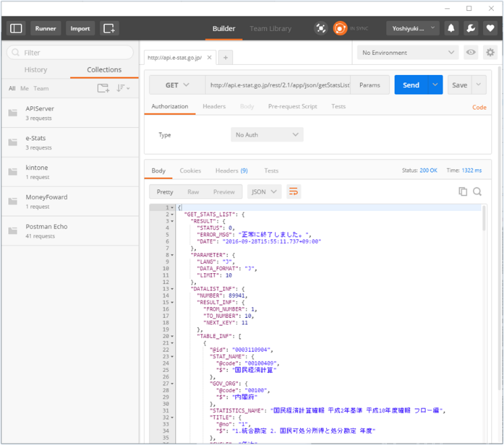Open the No Auth type dropdown

click(267, 135)
